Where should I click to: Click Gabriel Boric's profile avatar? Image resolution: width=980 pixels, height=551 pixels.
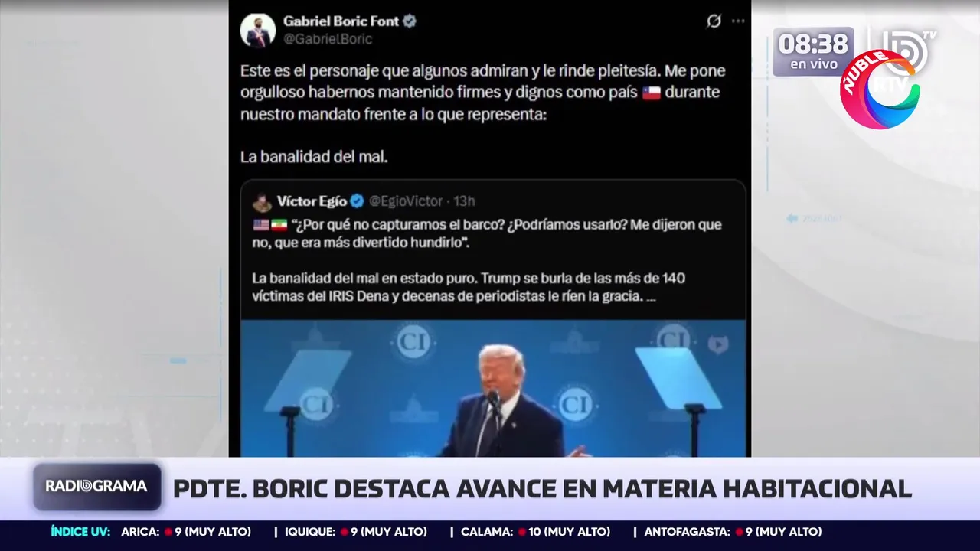click(x=258, y=30)
